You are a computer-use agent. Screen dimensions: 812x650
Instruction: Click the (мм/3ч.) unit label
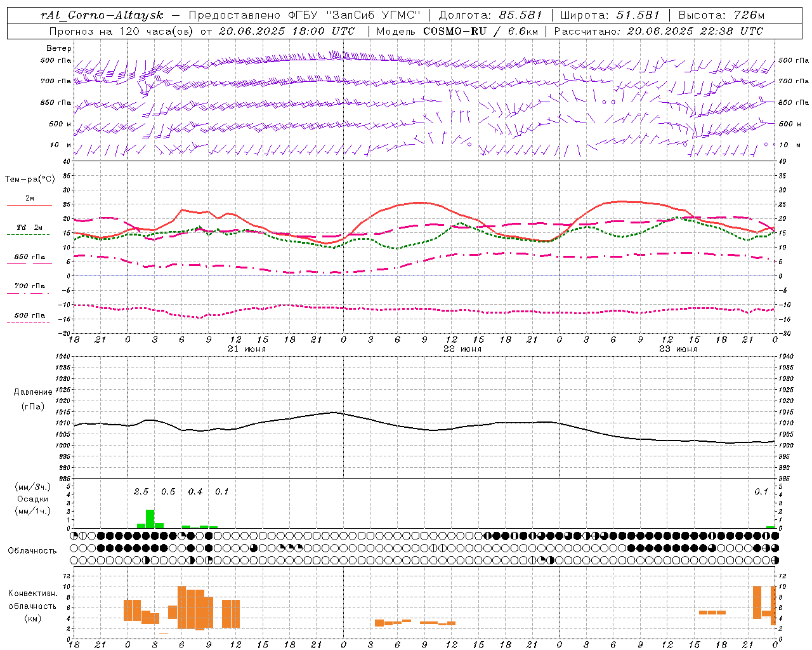pos(32,487)
